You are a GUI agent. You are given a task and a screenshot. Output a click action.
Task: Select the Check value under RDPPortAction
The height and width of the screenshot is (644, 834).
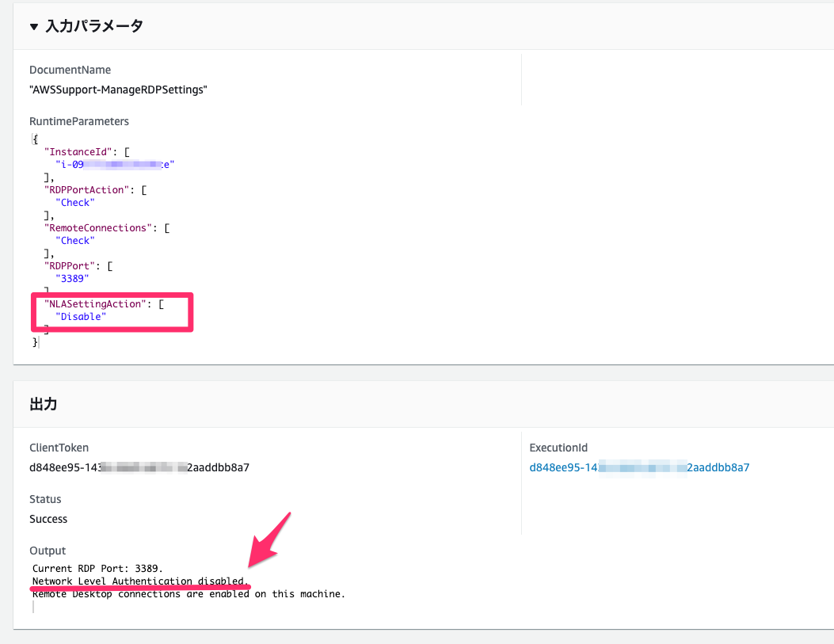click(74, 202)
